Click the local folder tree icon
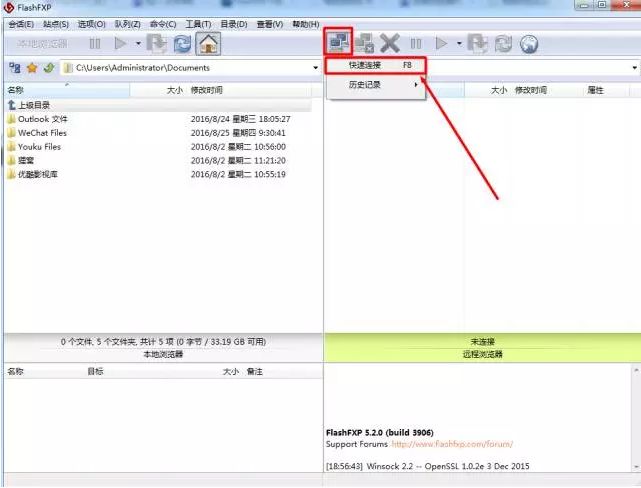641x488 pixels. [15, 67]
